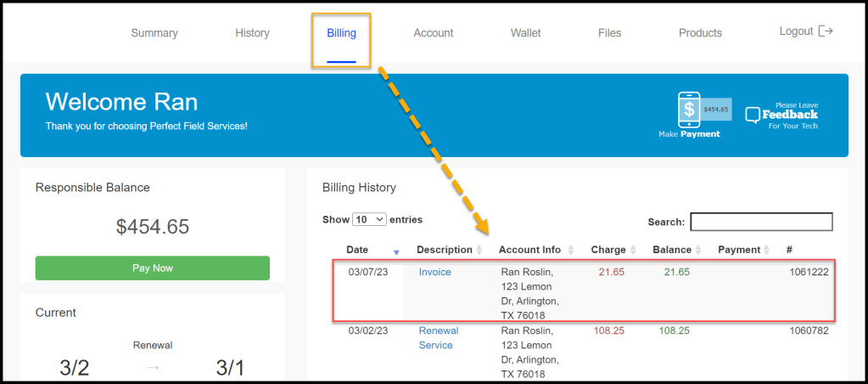868x384 pixels.
Task: Select the Billing tab
Action: click(x=341, y=33)
